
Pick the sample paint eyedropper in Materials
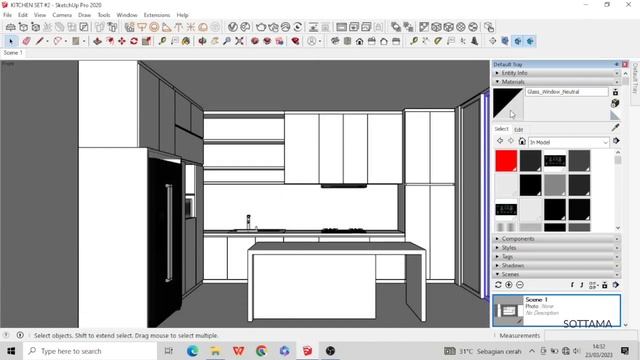615,128
